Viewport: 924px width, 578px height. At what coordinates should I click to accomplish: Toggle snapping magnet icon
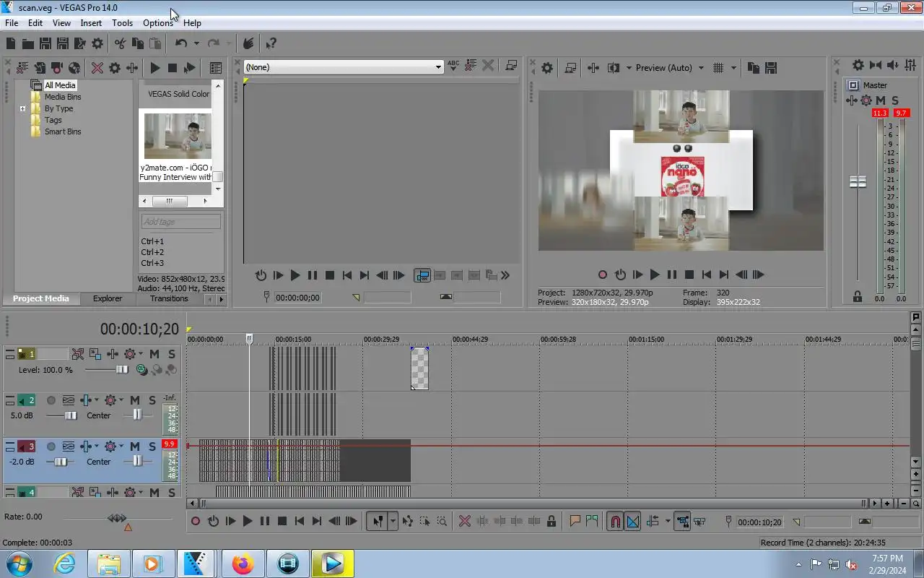614,521
